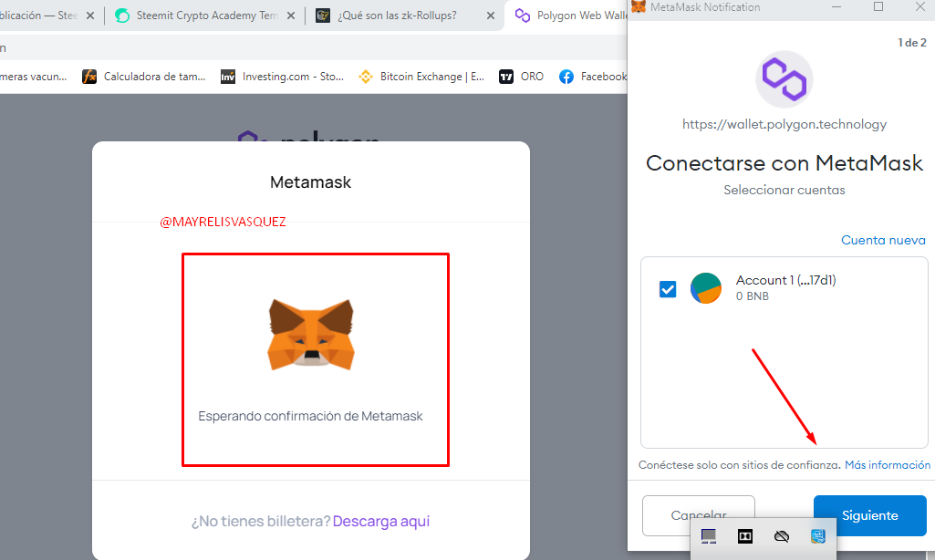This screenshot has width=935, height=560.
Task: Close the zk-Rollups tab
Action: [490, 16]
